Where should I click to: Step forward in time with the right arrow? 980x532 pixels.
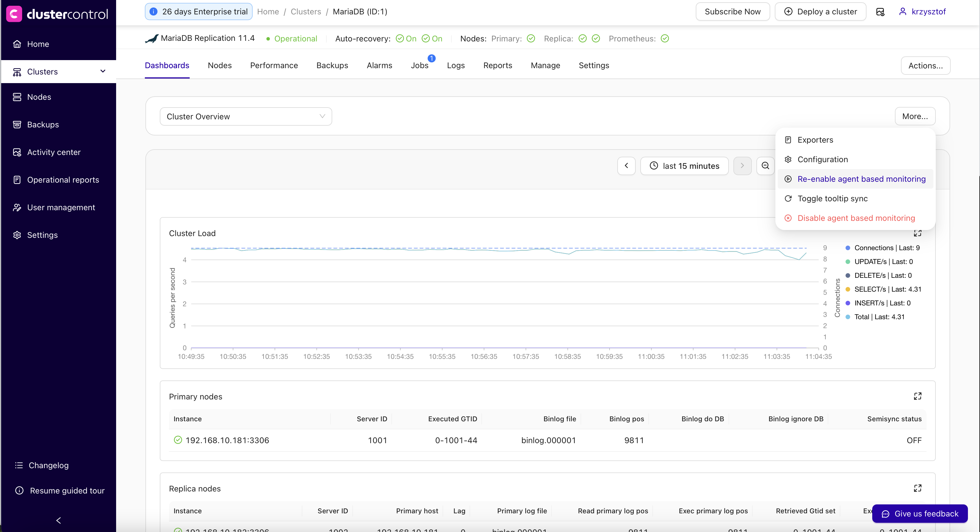click(742, 166)
